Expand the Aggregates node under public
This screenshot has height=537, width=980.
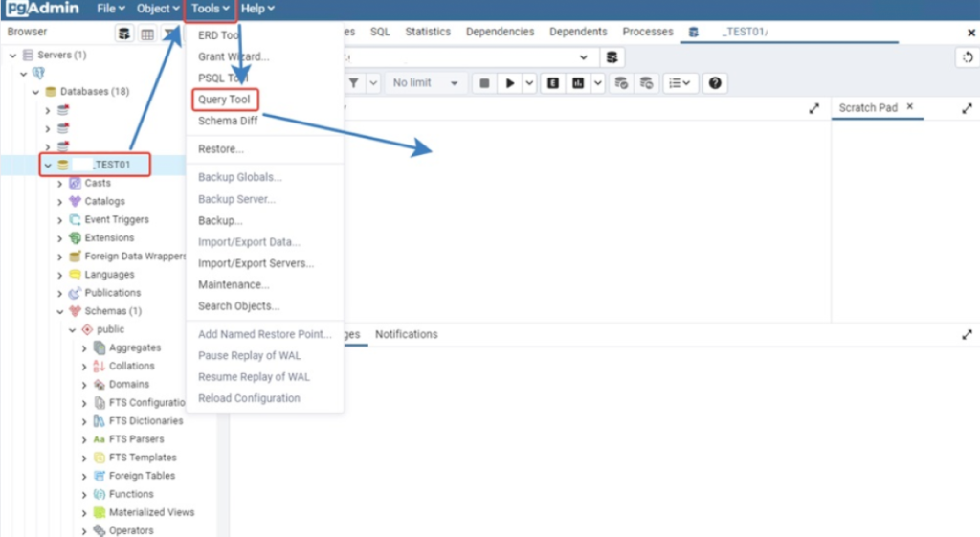[84, 347]
